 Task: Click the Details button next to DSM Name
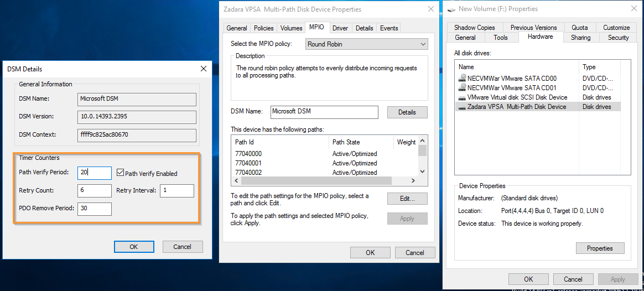(x=407, y=112)
